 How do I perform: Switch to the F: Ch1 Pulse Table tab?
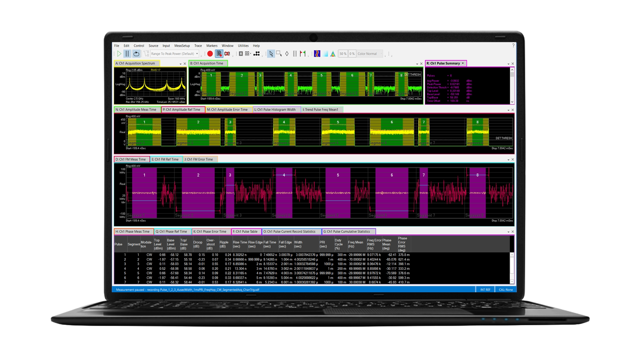pyautogui.click(x=246, y=231)
